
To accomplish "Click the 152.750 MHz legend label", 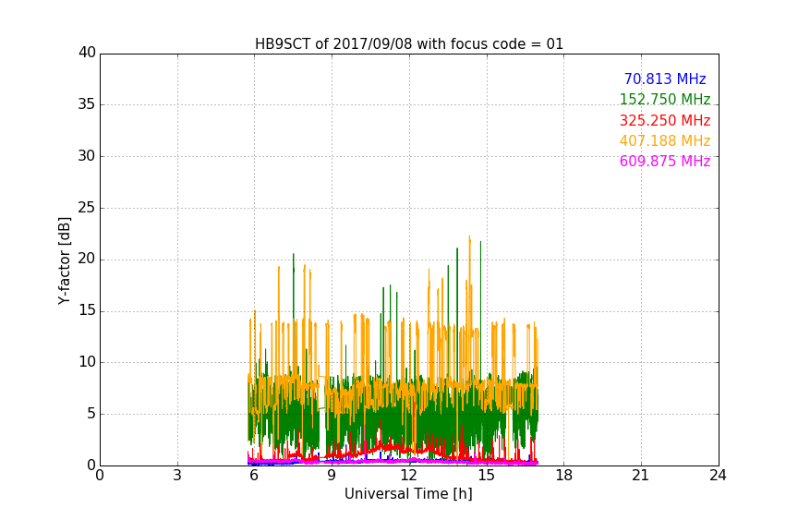I will pyautogui.click(x=665, y=99).
